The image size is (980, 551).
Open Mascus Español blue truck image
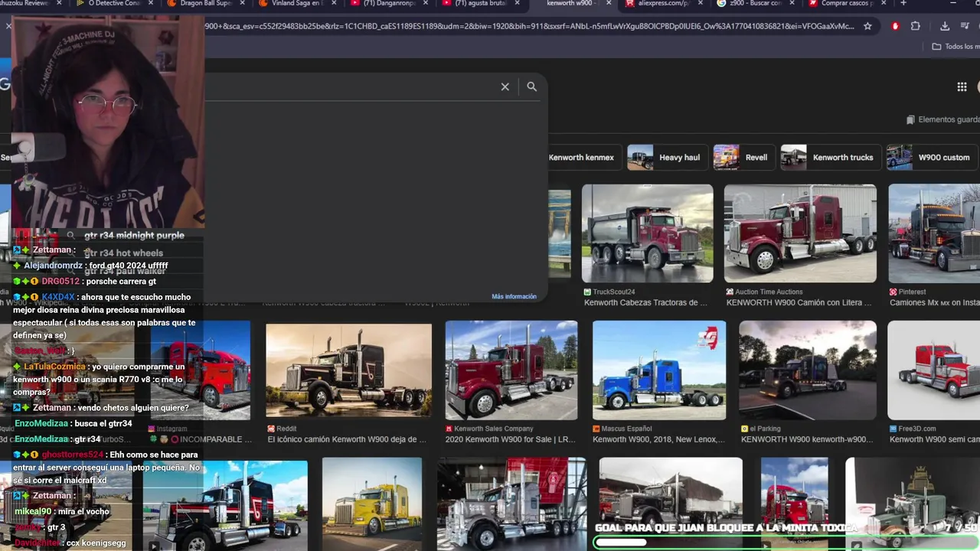tap(659, 370)
